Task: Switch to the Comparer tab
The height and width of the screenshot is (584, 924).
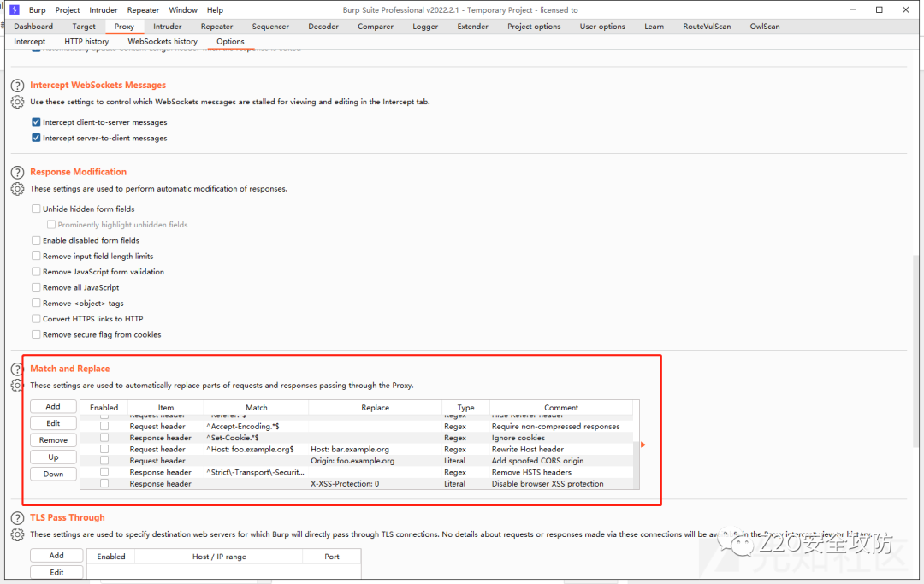Action: pos(376,27)
